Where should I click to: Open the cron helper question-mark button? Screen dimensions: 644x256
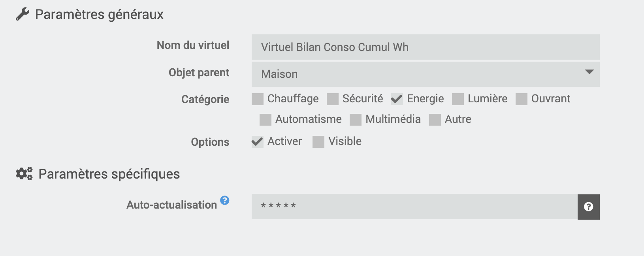(588, 207)
